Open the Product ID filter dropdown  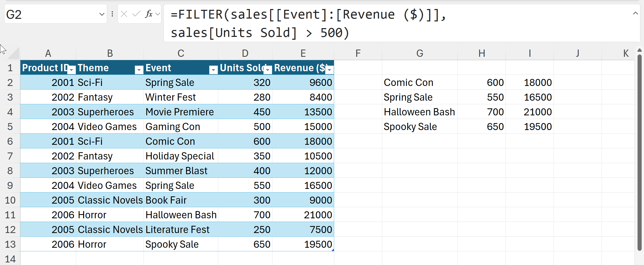coord(72,70)
